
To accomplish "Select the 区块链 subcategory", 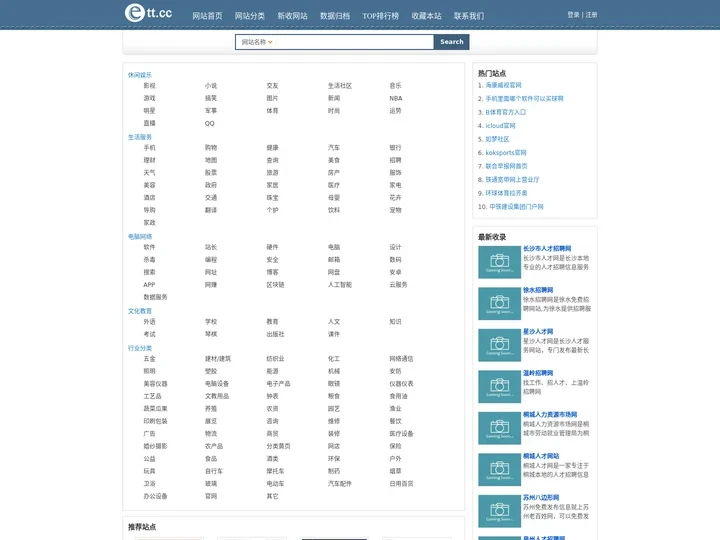I will coord(275,285).
